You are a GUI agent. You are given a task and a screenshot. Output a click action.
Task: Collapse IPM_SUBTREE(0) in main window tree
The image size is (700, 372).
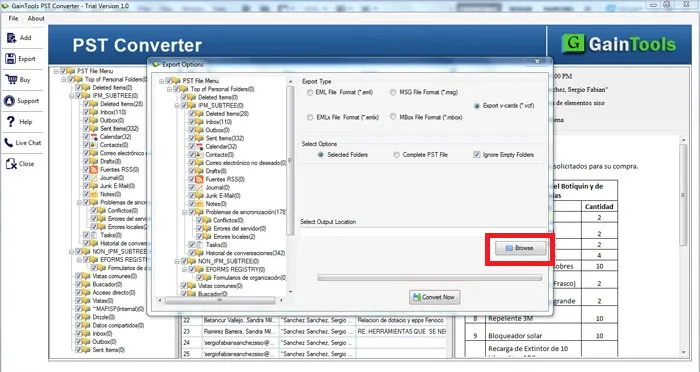pyautogui.click(x=71, y=96)
